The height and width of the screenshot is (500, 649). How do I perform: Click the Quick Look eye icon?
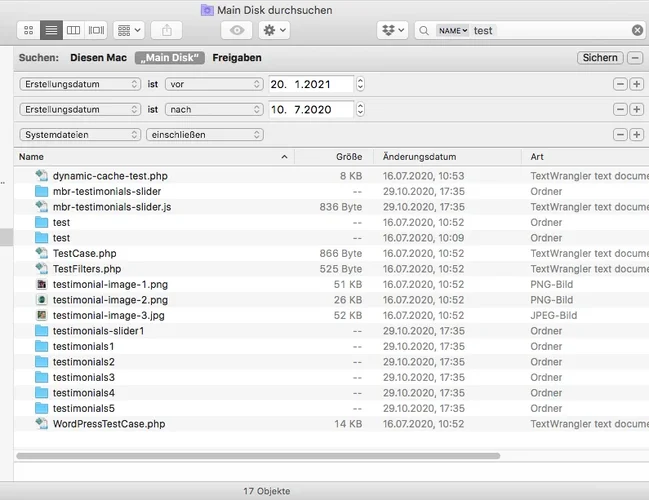pyautogui.click(x=236, y=31)
